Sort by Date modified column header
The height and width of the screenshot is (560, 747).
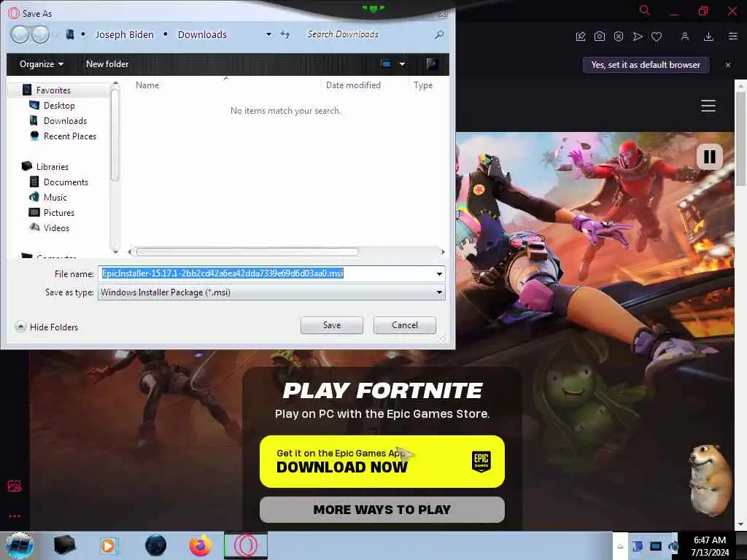point(353,85)
